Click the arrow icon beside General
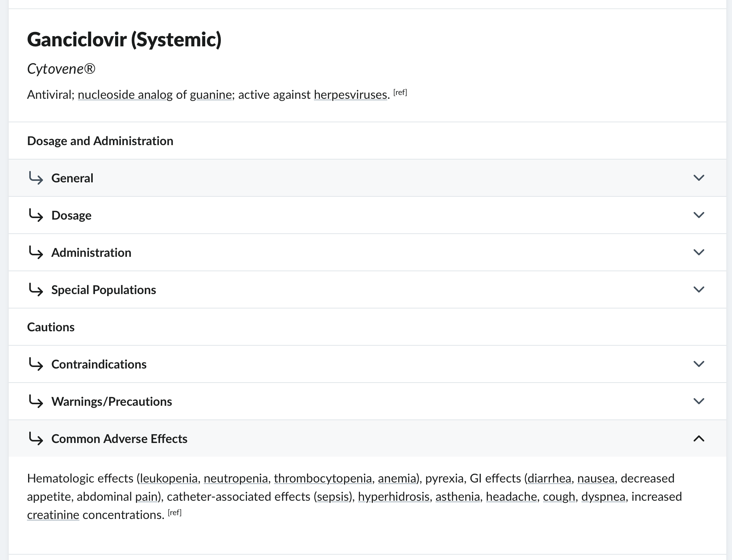 click(x=36, y=178)
